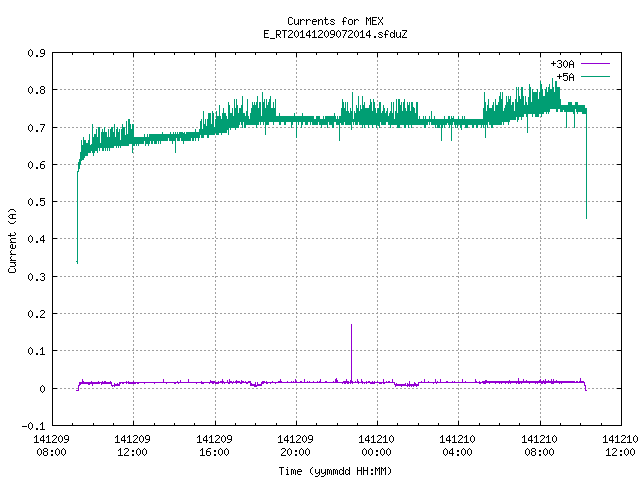Image resolution: width=640 pixels, height=480 pixels.
Task: Click the y-axis tick value 0.7
Action: pyautogui.click(x=36, y=128)
